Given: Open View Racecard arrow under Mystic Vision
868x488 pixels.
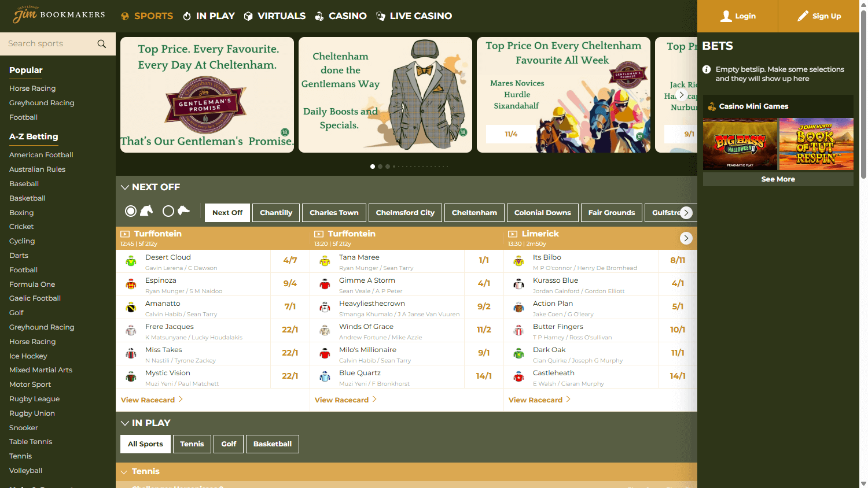Looking at the screenshot, I should [x=181, y=400].
